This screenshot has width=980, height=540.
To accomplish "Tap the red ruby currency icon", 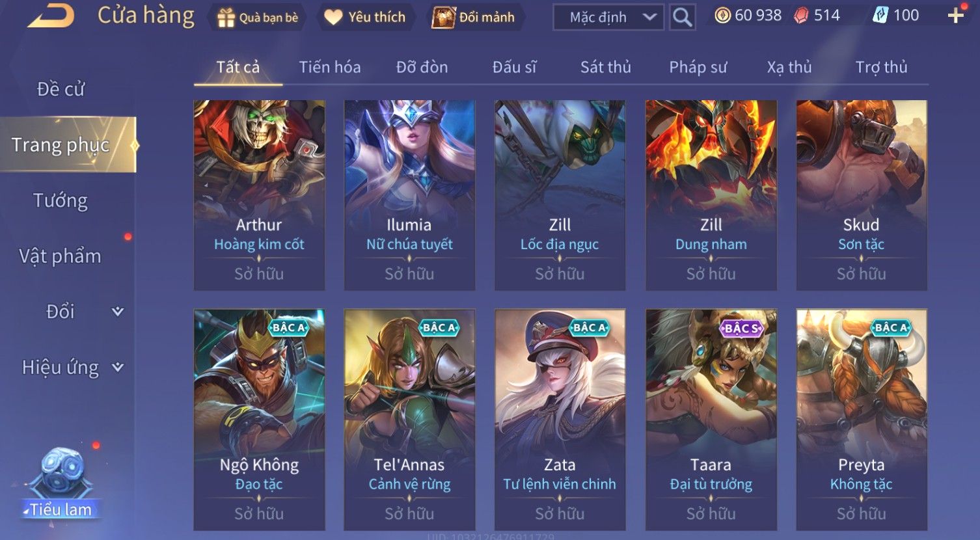I will tap(801, 16).
